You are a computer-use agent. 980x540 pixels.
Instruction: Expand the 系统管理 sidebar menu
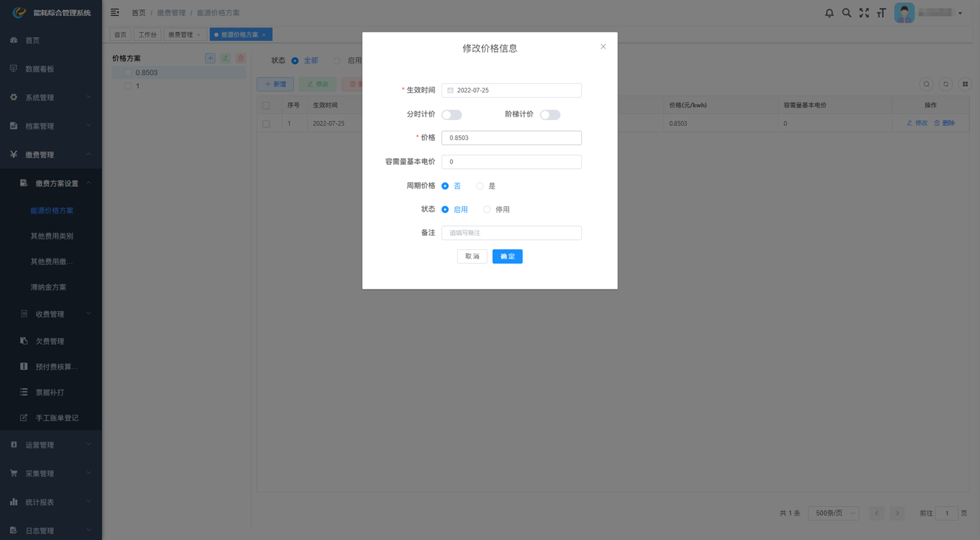coord(51,98)
